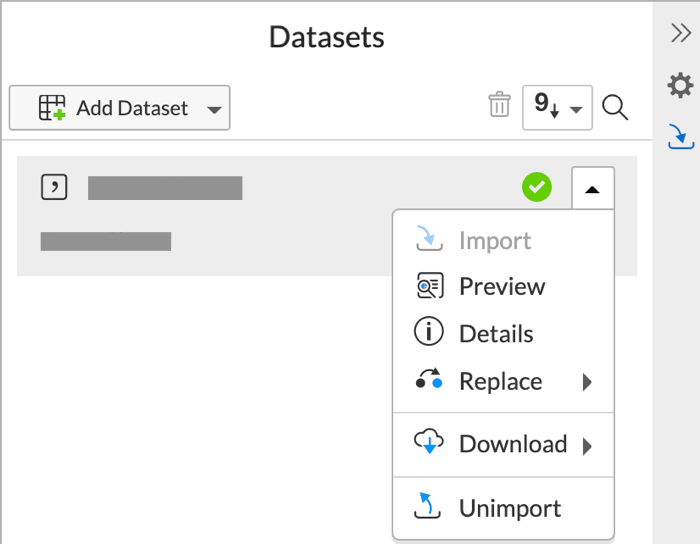700x544 pixels.
Task: Click the greyed Import arrow icon
Action: pyautogui.click(x=429, y=238)
